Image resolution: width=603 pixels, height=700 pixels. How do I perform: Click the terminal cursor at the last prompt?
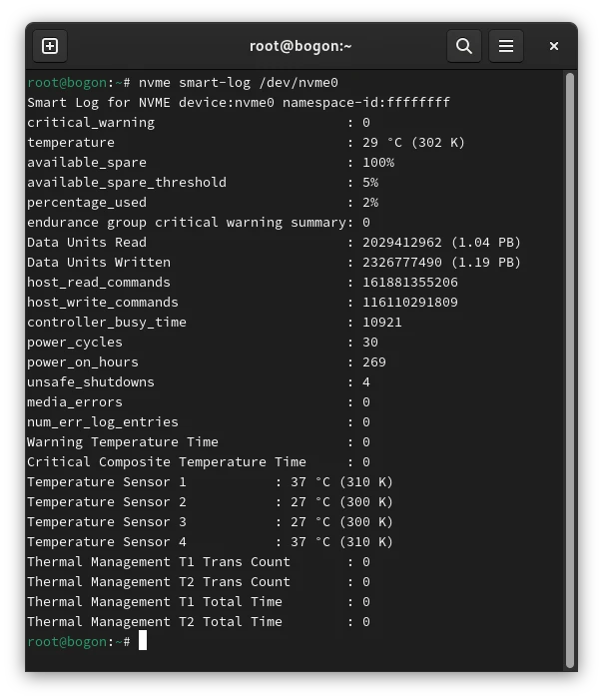point(143,641)
